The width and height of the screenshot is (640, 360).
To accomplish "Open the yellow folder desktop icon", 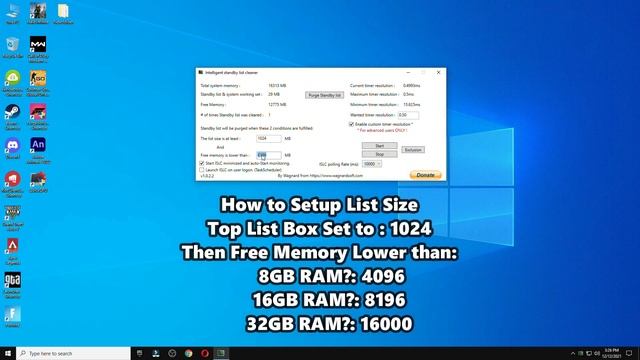I will click(x=63, y=13).
